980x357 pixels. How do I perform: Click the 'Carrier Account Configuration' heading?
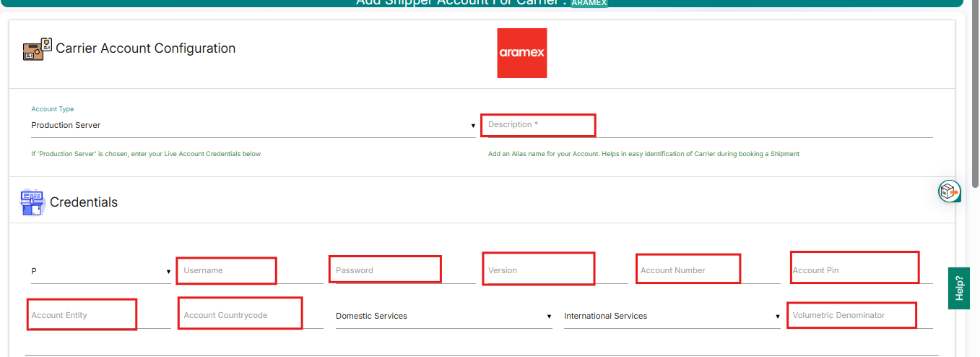click(146, 48)
